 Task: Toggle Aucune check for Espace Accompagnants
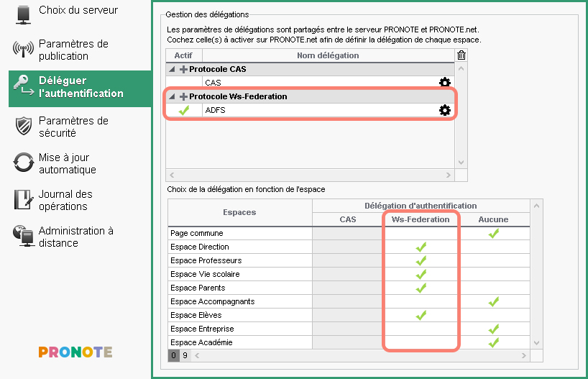click(x=494, y=302)
